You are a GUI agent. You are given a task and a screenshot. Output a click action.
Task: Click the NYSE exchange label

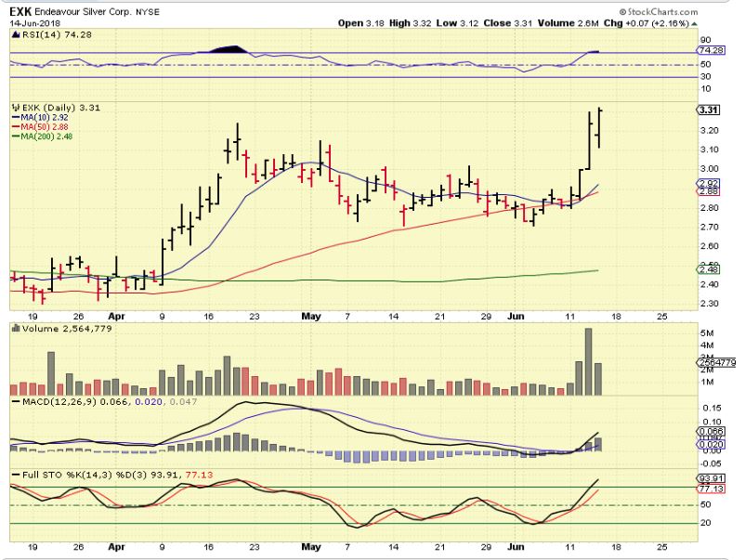tap(148, 12)
